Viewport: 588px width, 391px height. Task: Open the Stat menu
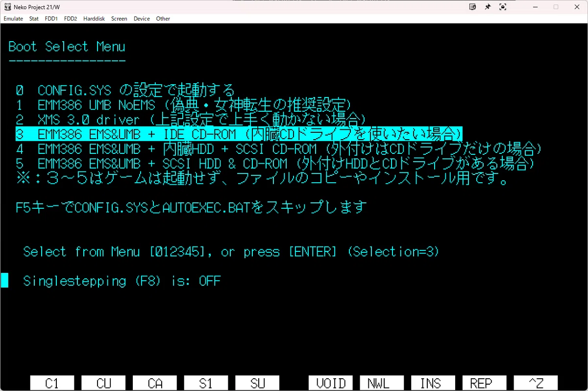[34, 19]
